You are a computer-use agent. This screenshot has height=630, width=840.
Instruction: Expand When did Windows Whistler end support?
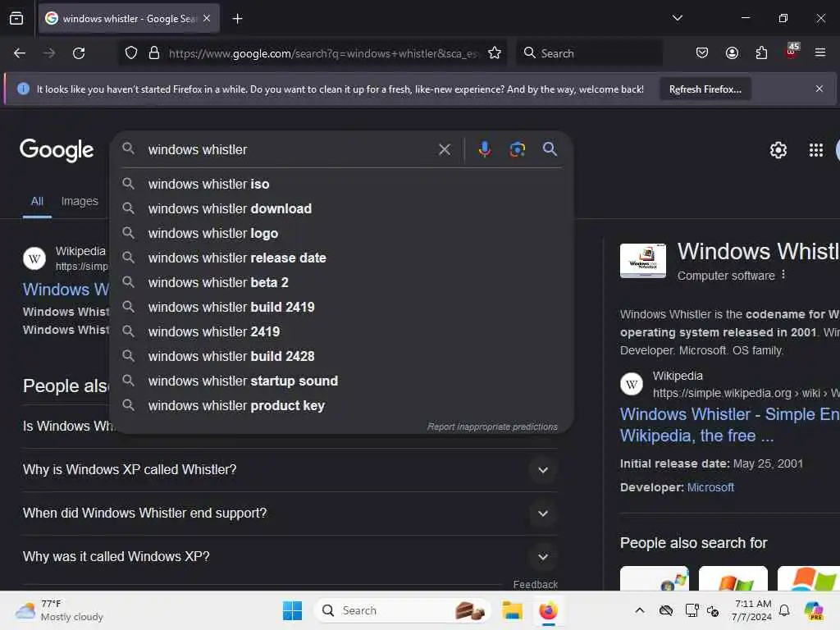pos(290,514)
